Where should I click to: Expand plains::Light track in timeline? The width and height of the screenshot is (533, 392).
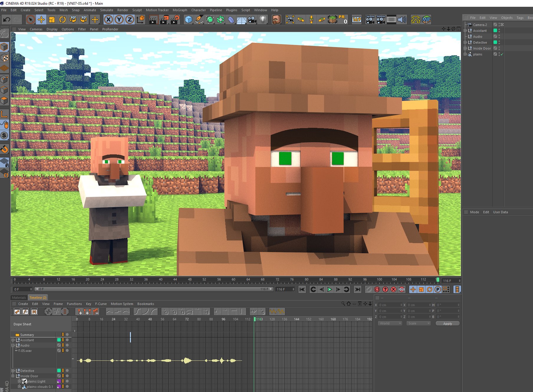[19, 381]
